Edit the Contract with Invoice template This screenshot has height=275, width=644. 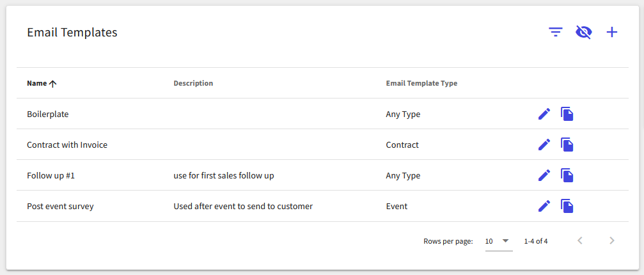[x=544, y=145]
